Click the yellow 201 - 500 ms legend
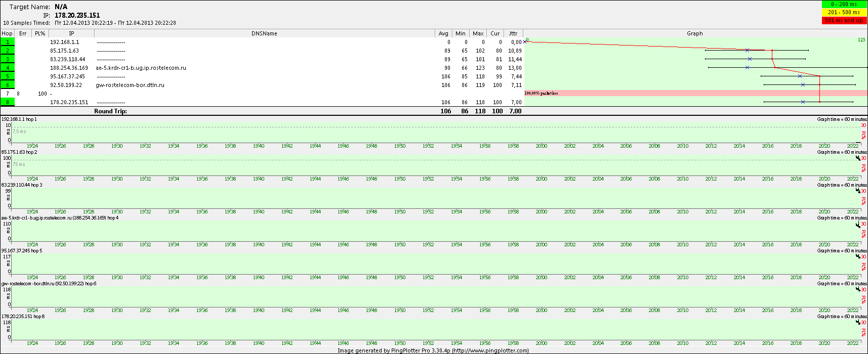Viewport: 868px width, 354px height. pos(844,12)
